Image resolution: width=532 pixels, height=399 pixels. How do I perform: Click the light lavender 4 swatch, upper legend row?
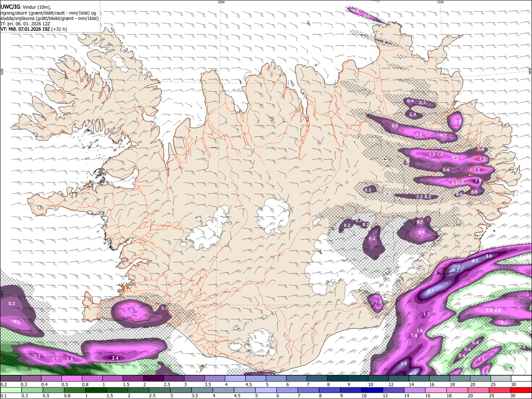coord(235,379)
